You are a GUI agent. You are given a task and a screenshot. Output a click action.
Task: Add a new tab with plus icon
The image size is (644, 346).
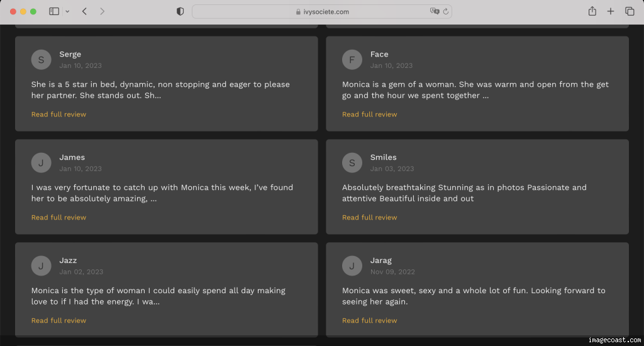coord(610,11)
